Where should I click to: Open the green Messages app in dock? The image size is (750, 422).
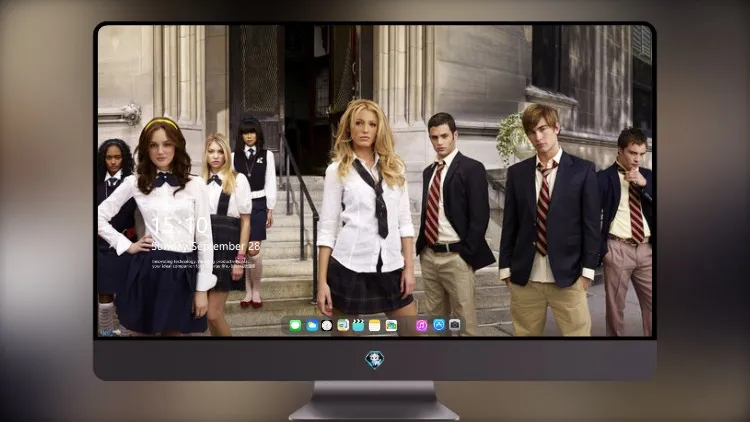click(x=295, y=326)
